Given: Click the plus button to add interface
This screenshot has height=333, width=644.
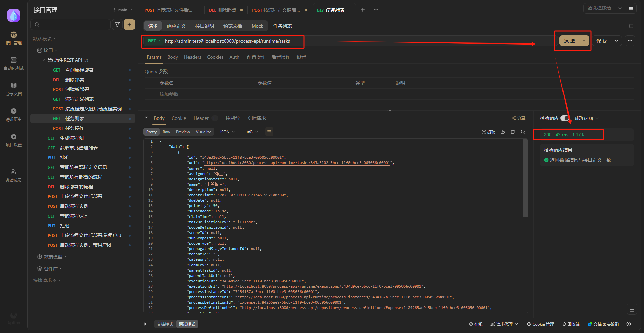Looking at the screenshot, I should 129,25.
